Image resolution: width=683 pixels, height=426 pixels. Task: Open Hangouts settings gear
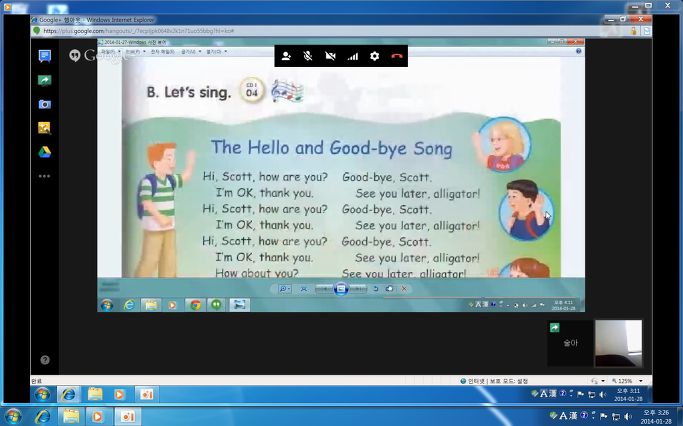point(374,56)
